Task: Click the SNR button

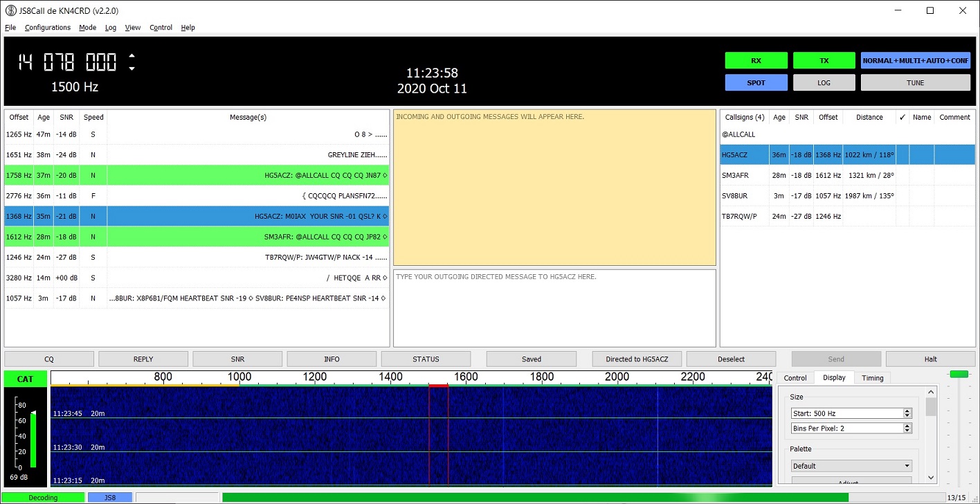Action: click(x=237, y=359)
